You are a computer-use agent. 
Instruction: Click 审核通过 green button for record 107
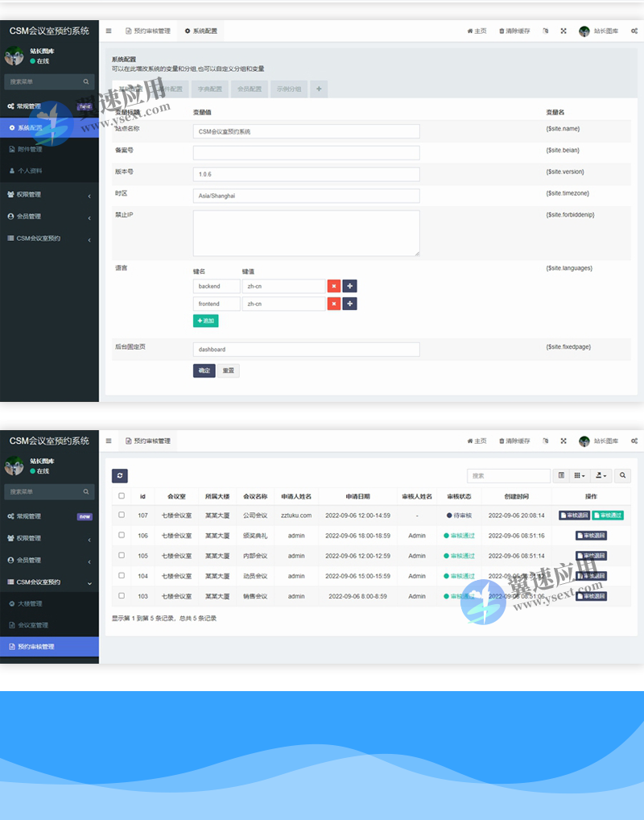[608, 516]
